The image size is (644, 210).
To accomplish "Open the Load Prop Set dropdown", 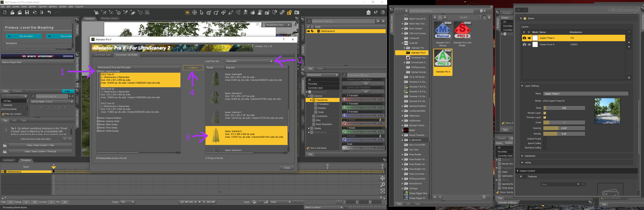I will (x=249, y=61).
